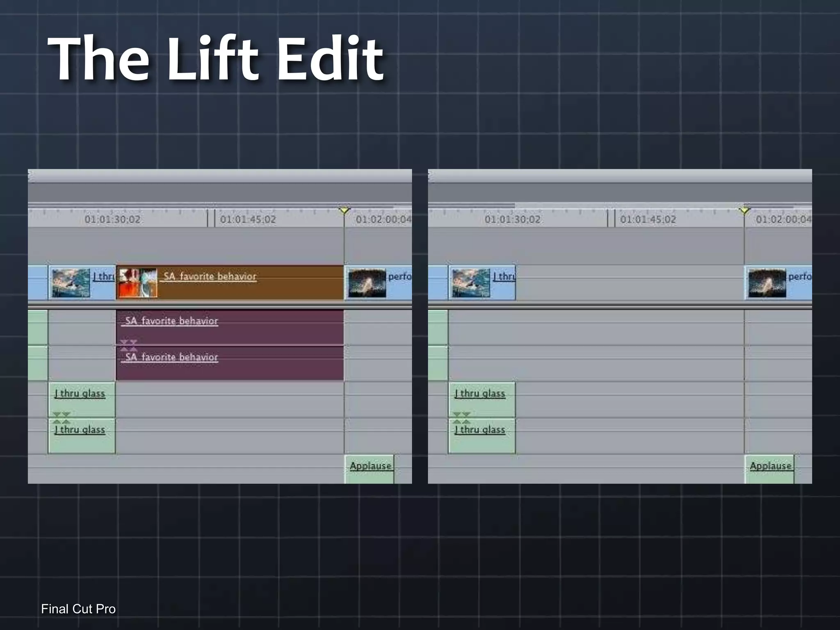Image resolution: width=840 pixels, height=630 pixels.
Task: Select the perfo video clip in right timeline
Action: coord(778,283)
